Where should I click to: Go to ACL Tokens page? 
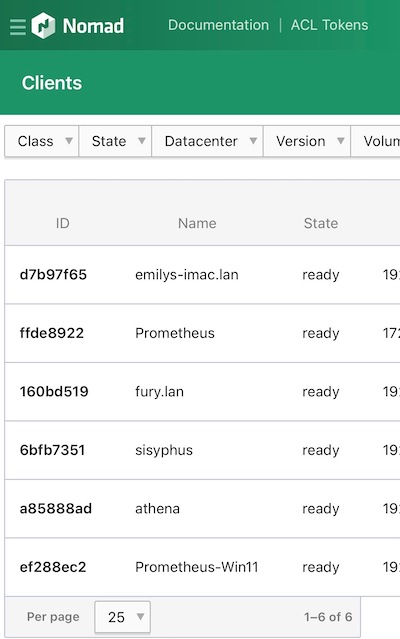329,25
